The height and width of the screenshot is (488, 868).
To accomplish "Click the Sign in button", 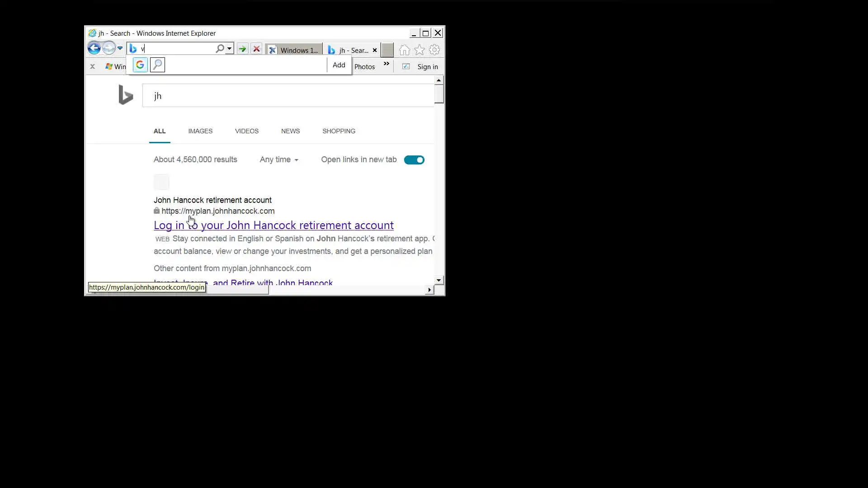I will tap(427, 67).
